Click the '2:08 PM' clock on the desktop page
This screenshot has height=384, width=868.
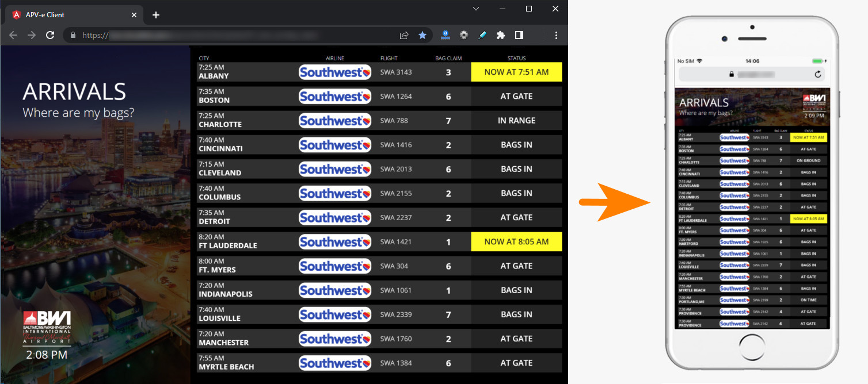[47, 355]
